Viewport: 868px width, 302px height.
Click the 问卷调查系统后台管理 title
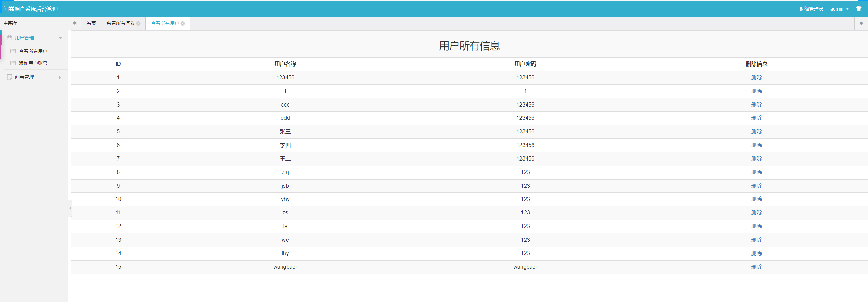click(x=31, y=9)
